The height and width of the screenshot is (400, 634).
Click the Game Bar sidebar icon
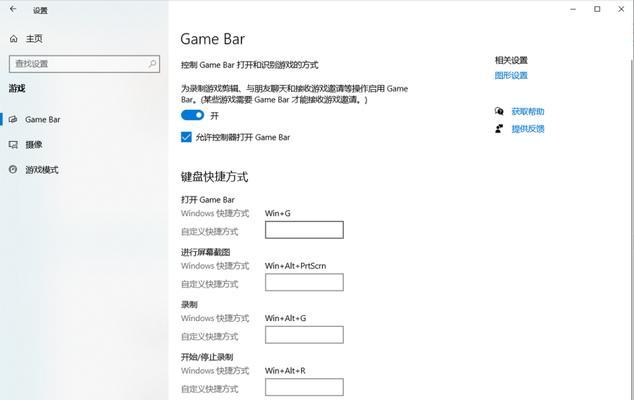(13, 119)
